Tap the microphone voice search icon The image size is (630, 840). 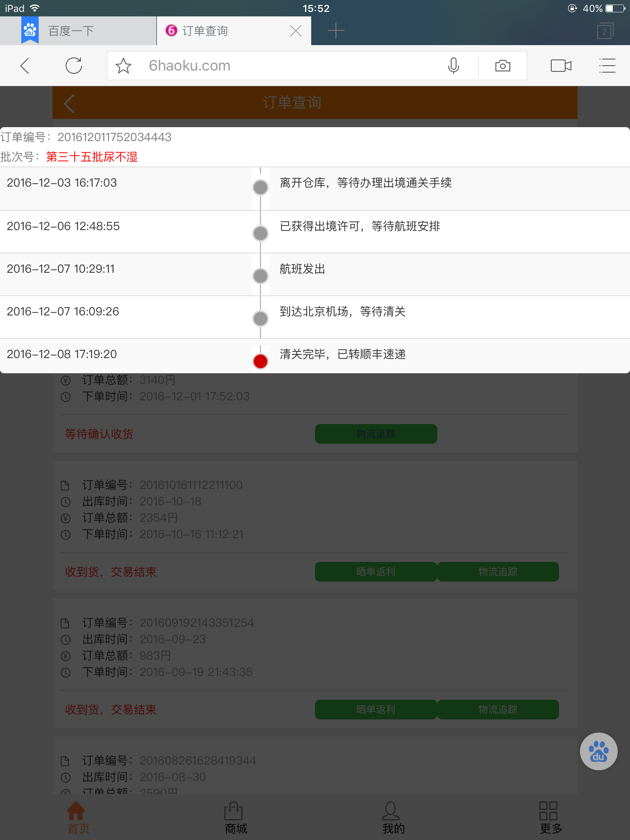coord(454,66)
